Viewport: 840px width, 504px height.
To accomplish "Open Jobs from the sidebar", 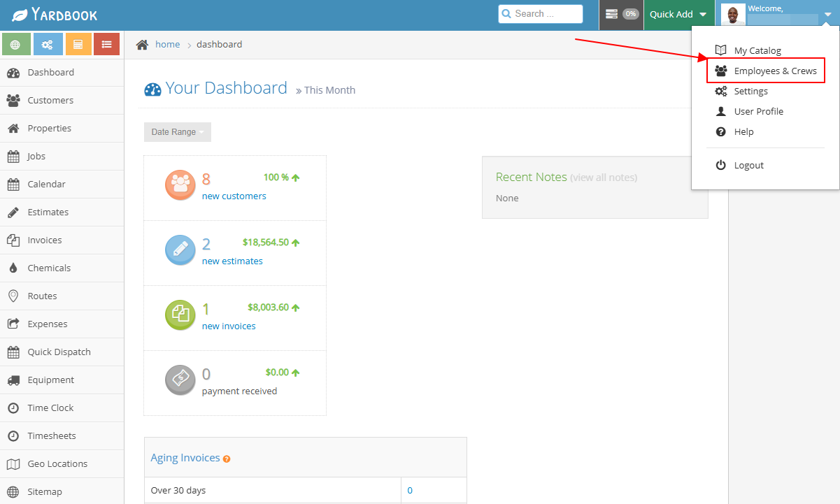I will coord(62,156).
